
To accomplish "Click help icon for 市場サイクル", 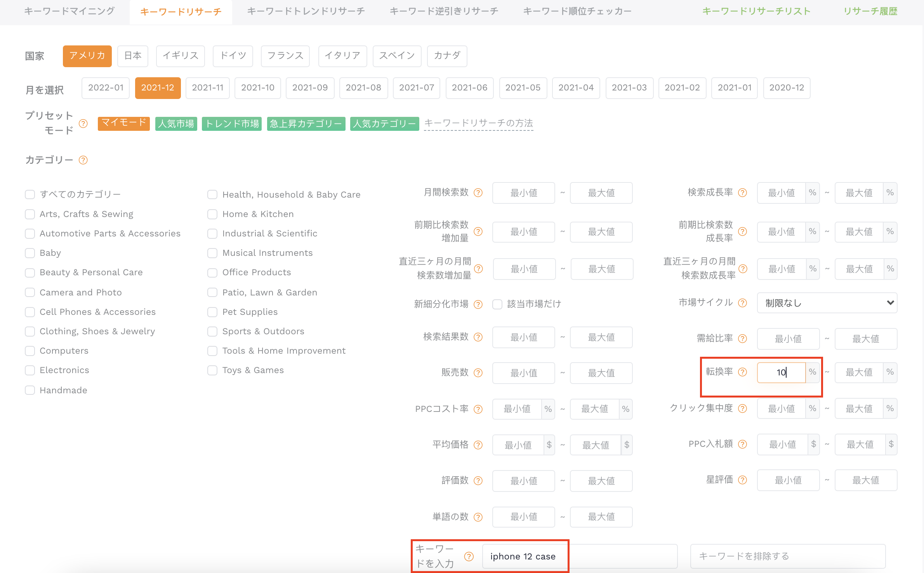I will point(742,303).
